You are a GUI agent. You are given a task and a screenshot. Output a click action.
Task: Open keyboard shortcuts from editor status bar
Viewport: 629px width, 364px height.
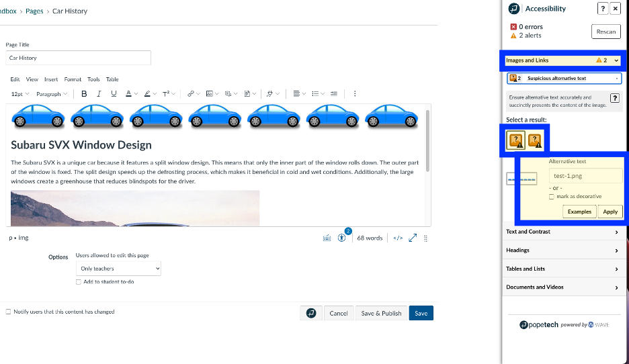(327, 238)
